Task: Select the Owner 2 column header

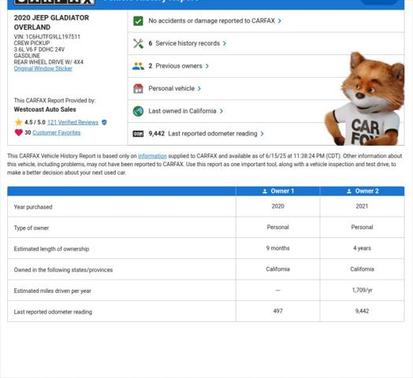Action: (x=362, y=191)
